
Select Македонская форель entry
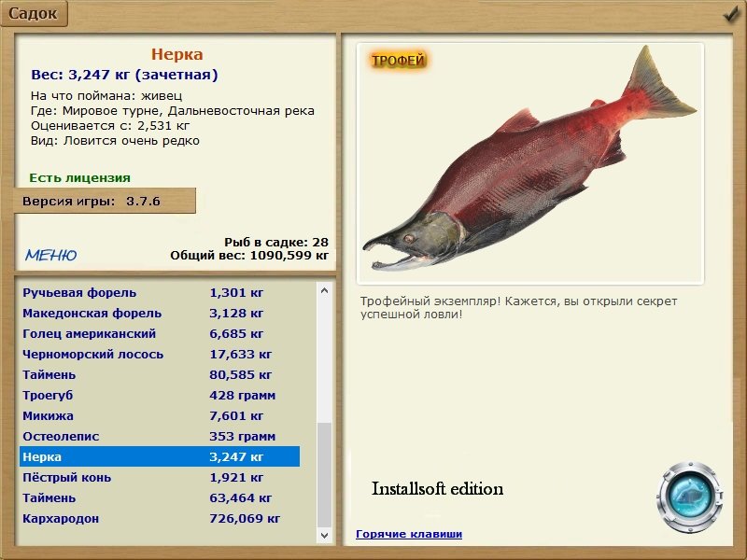point(160,314)
